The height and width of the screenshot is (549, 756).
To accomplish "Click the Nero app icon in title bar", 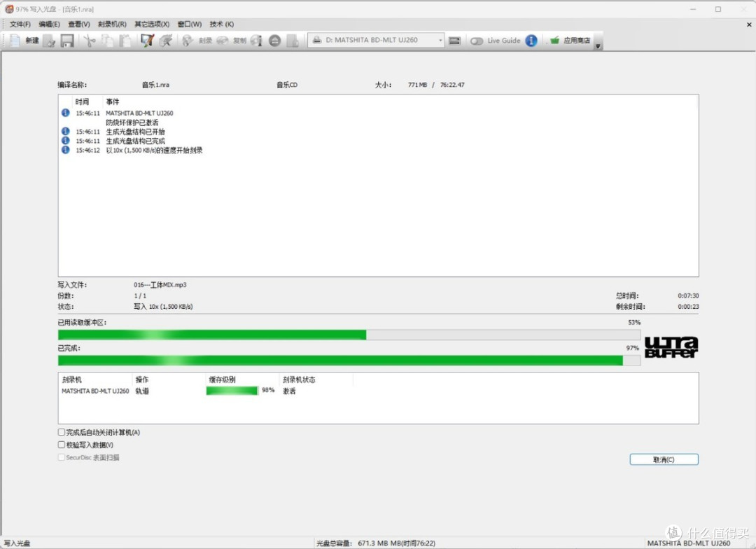I will 9,9.
